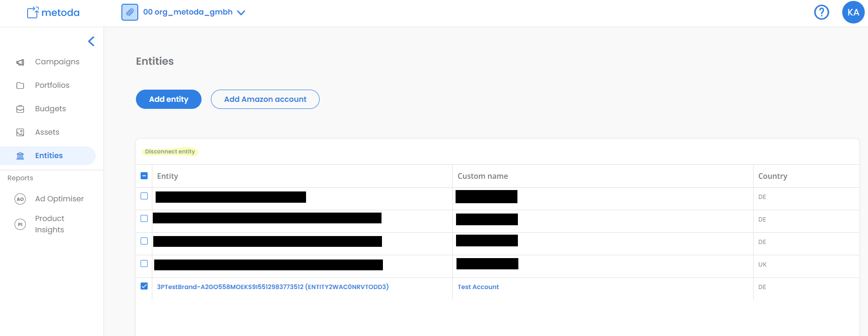Click the Reports section label
This screenshot has width=868, height=336.
coord(20,178)
